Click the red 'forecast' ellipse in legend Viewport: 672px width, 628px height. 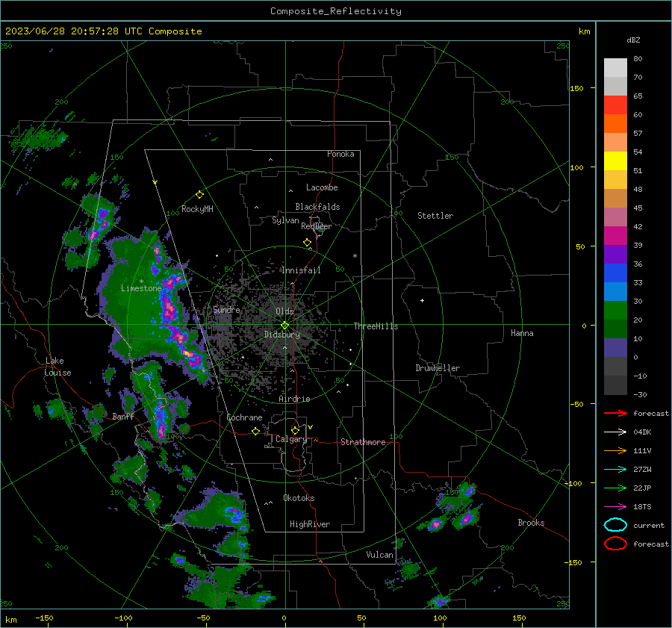pos(615,544)
